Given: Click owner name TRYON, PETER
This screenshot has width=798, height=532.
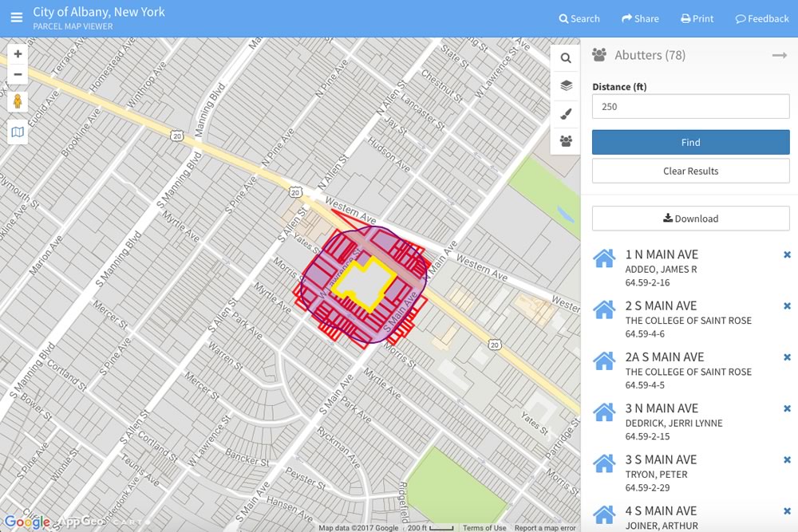Looking at the screenshot, I should coord(656,475).
